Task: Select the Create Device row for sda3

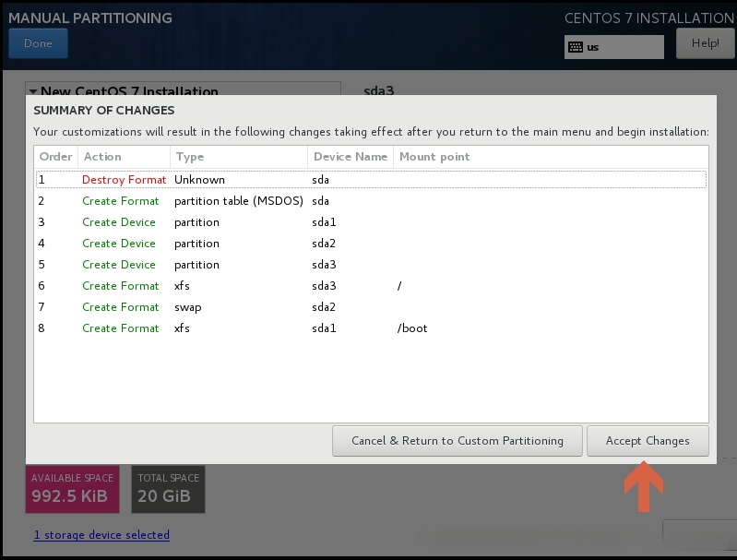Action: tap(372, 264)
